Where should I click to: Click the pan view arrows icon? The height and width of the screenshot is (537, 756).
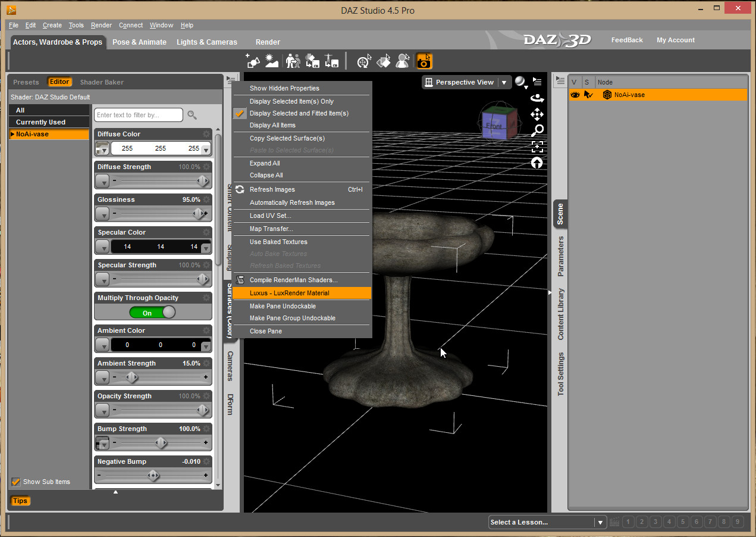[x=537, y=114]
